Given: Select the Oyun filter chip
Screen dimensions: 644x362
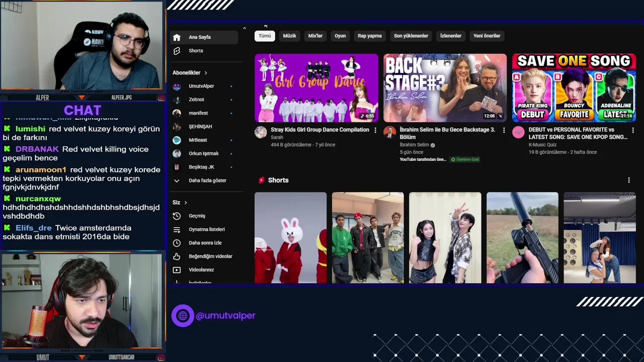Looking at the screenshot, I should point(340,36).
